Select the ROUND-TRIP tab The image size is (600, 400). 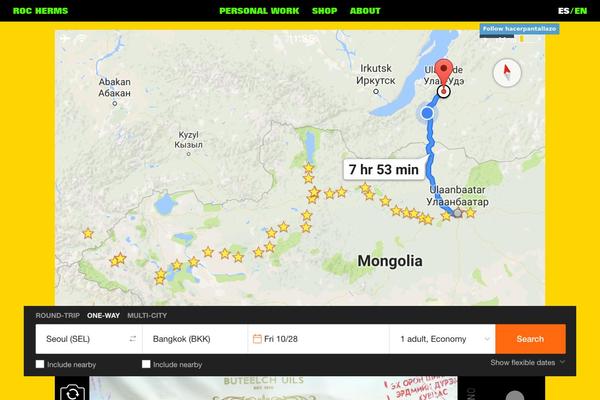point(57,315)
